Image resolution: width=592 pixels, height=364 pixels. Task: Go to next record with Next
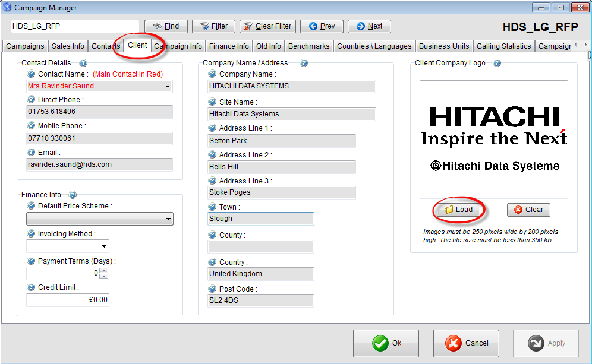pos(369,26)
